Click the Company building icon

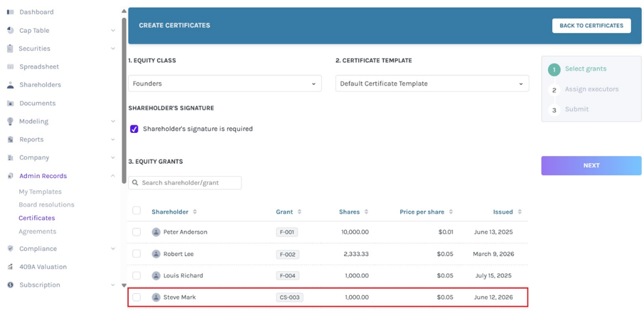coord(11,158)
